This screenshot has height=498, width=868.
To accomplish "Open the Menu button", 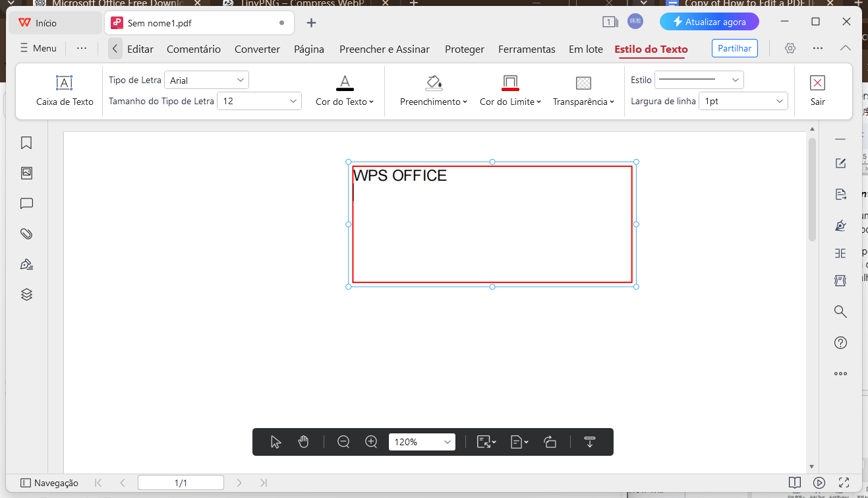I will [x=38, y=48].
